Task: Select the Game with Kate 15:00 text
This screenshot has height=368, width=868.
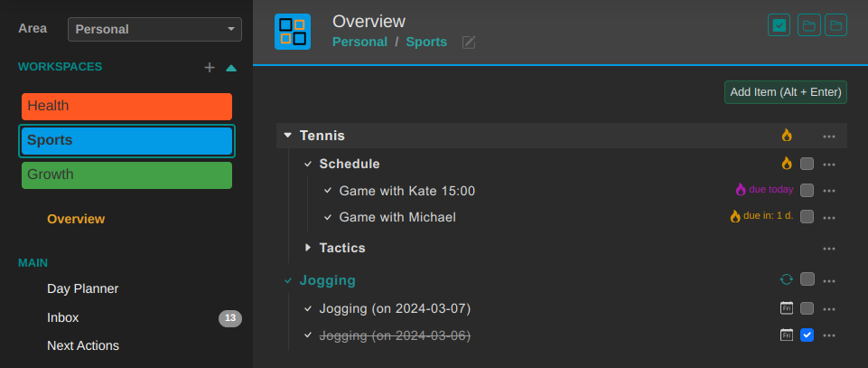Action: (406, 191)
